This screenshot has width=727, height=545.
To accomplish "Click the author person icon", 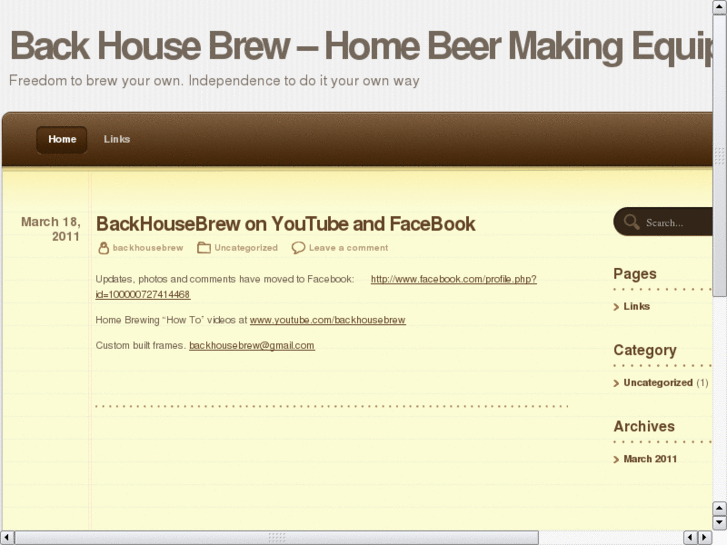I will coord(103,248).
